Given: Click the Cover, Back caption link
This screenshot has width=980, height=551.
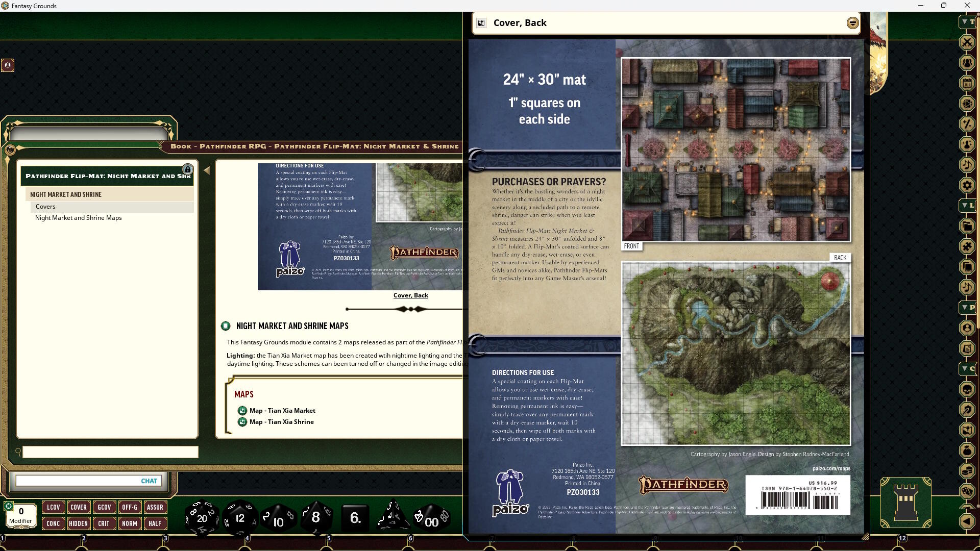Looking at the screenshot, I should (x=411, y=295).
